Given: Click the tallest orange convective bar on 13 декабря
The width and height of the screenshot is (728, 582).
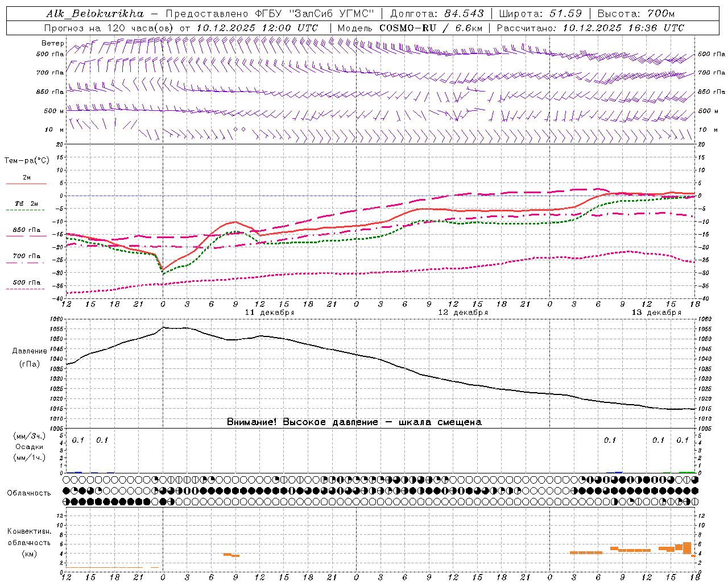Looking at the screenshot, I should coord(687,548).
